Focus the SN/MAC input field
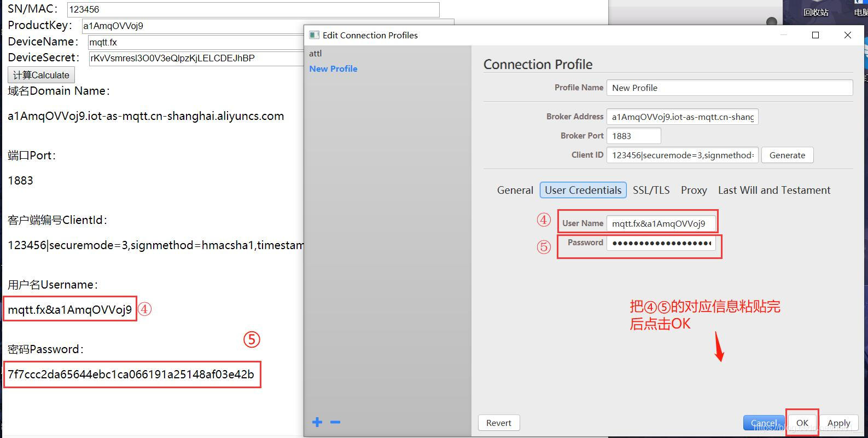Screen dimensions: 868x438 [x=253, y=9]
